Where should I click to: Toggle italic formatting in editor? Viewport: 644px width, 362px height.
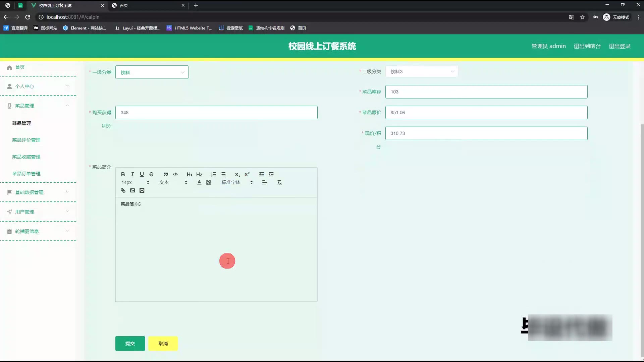(x=132, y=174)
